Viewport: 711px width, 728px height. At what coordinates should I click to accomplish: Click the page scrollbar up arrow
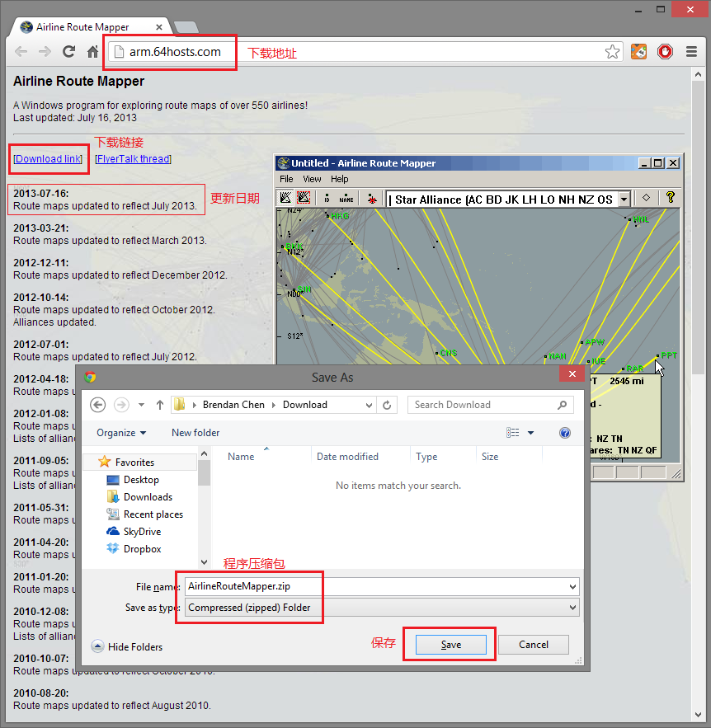click(698, 74)
